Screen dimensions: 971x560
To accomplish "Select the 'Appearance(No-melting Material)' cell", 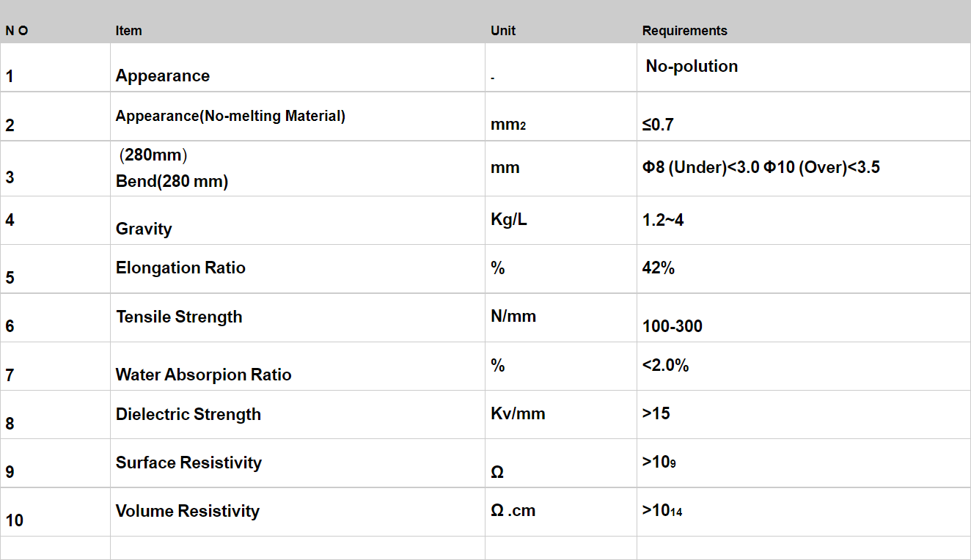I will click(297, 117).
